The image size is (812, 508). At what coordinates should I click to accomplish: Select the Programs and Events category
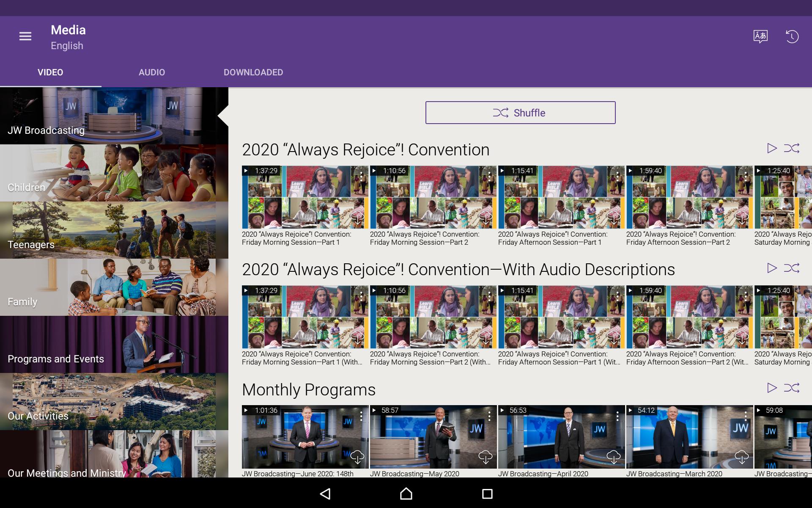114,344
